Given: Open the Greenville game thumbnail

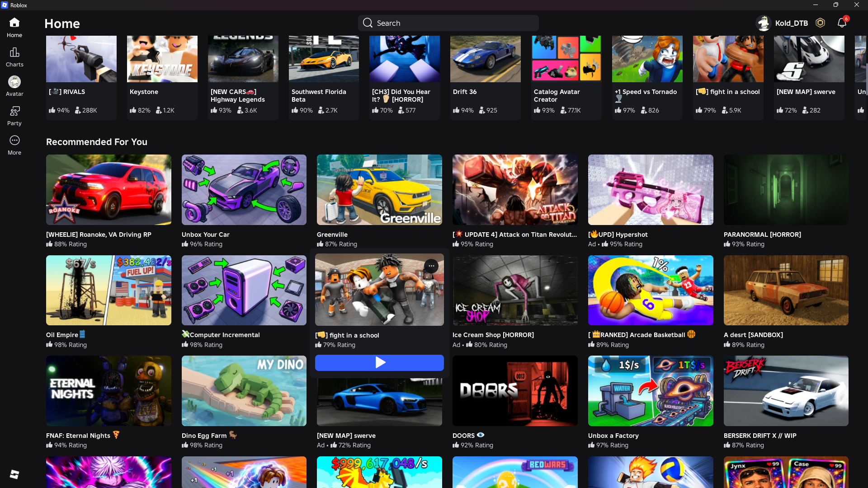Looking at the screenshot, I should click(x=379, y=190).
